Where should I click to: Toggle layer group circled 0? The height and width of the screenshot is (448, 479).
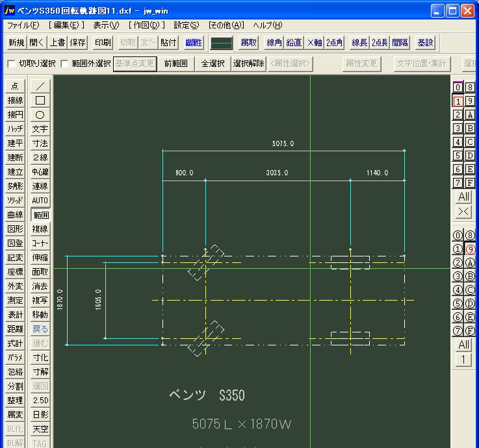[x=458, y=235]
